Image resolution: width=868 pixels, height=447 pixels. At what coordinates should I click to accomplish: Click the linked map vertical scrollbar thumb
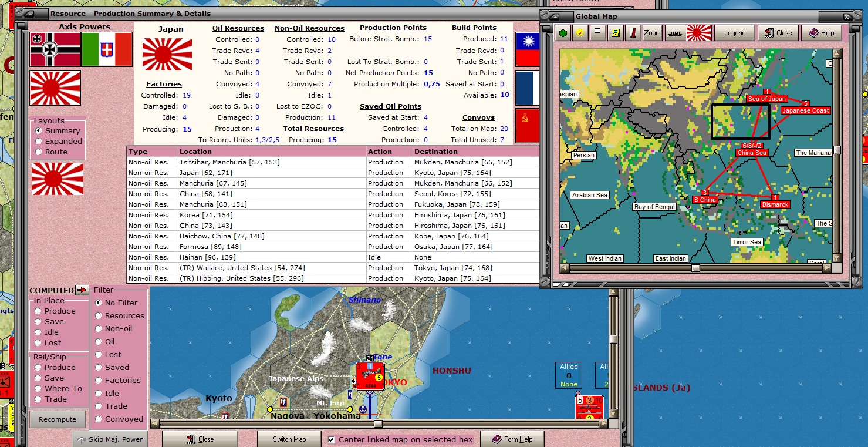(613, 339)
